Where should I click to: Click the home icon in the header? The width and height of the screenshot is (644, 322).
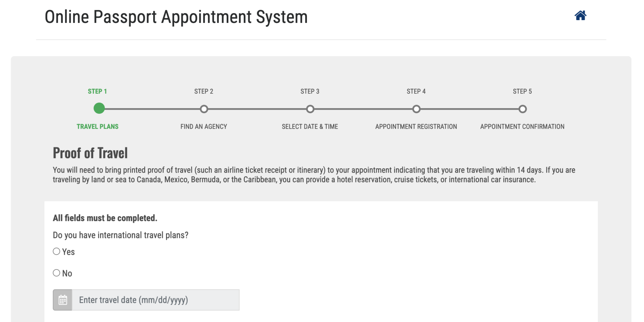[x=580, y=16]
